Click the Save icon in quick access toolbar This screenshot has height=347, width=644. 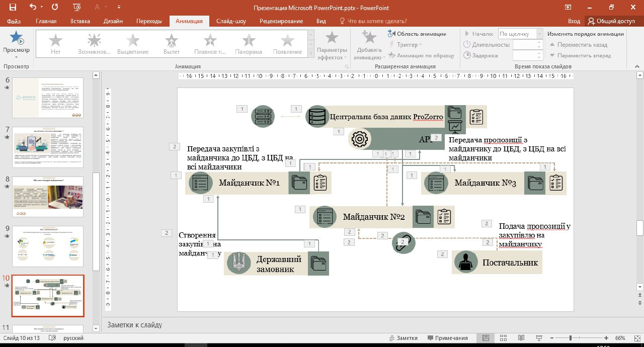13,7
